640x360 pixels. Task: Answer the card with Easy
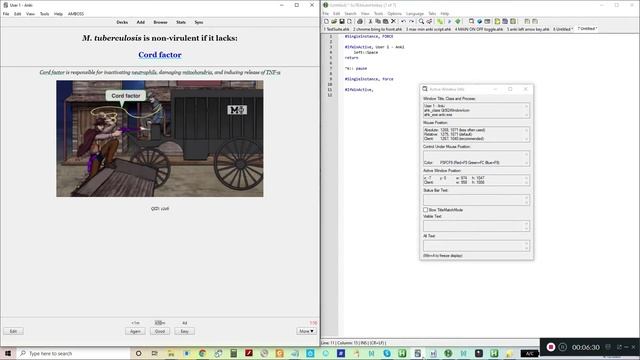click(184, 331)
